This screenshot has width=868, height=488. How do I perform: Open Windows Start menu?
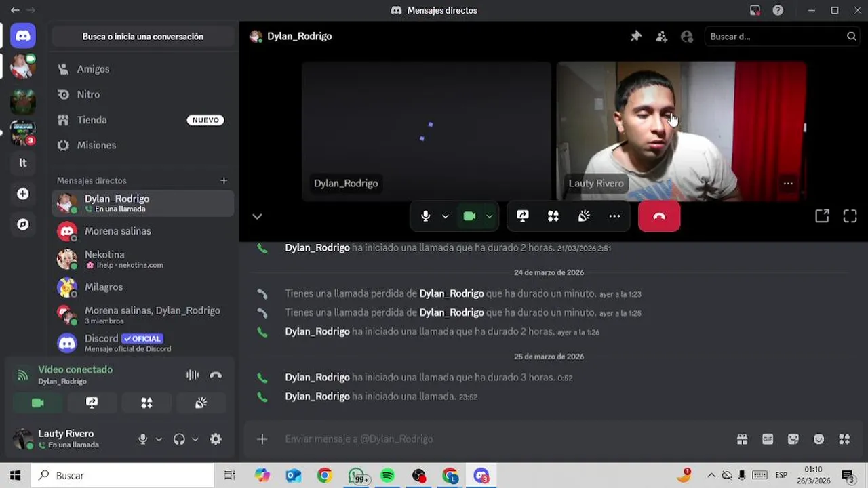pyautogui.click(x=15, y=476)
